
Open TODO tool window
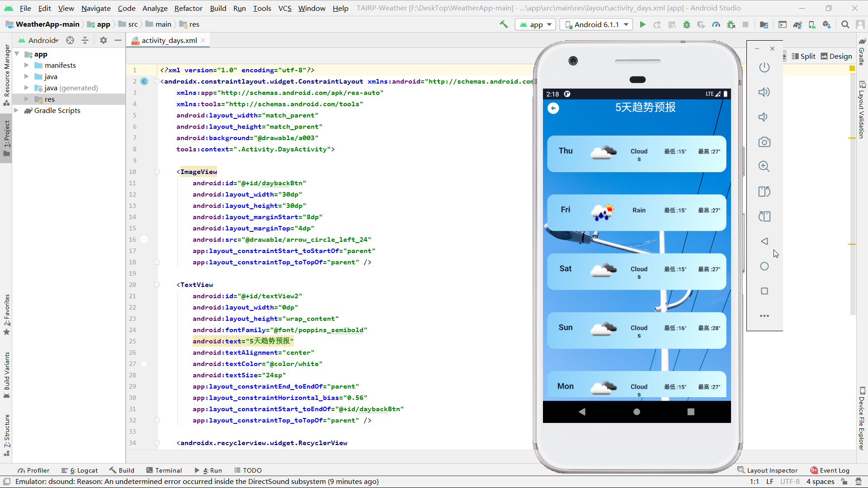[x=248, y=470]
